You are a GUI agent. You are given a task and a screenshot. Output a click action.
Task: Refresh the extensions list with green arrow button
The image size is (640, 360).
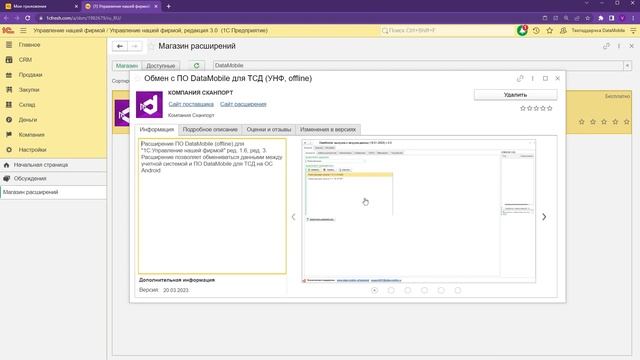click(x=196, y=65)
